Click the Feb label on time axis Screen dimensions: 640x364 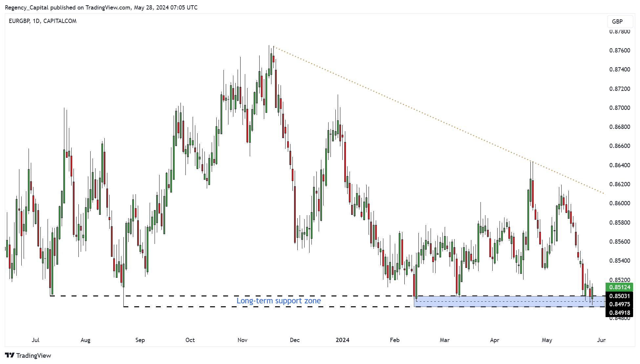click(x=395, y=340)
